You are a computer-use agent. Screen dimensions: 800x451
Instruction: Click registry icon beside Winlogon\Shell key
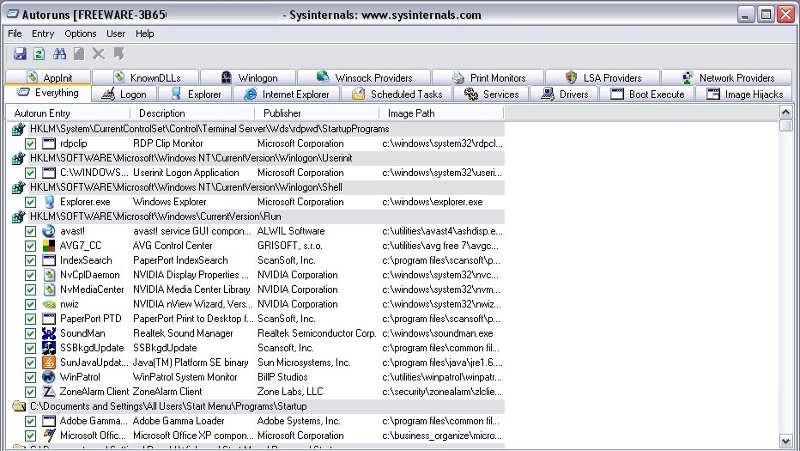pyautogui.click(x=18, y=187)
